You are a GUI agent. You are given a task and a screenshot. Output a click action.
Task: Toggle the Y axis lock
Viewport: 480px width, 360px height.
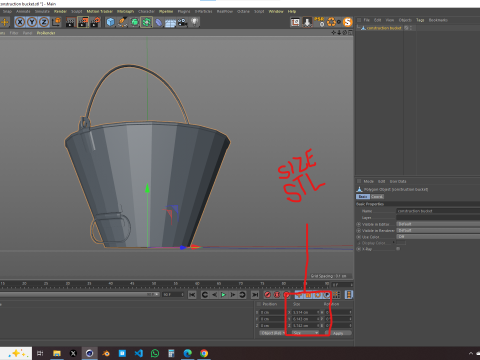tap(32, 22)
